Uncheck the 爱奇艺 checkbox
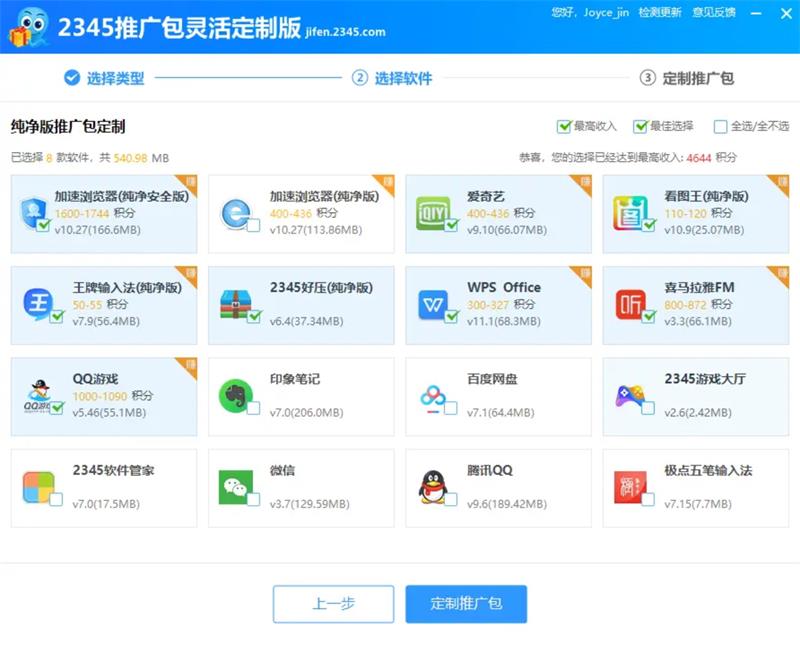 pyautogui.click(x=451, y=225)
